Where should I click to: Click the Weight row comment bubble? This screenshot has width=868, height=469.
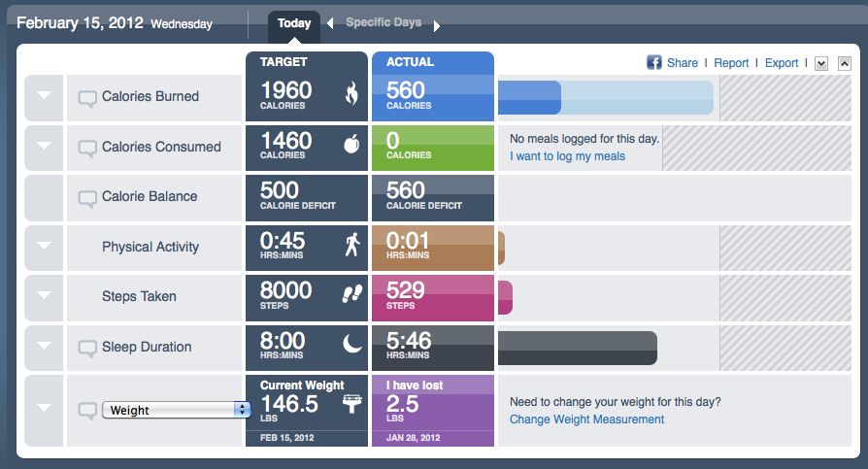[x=87, y=411]
